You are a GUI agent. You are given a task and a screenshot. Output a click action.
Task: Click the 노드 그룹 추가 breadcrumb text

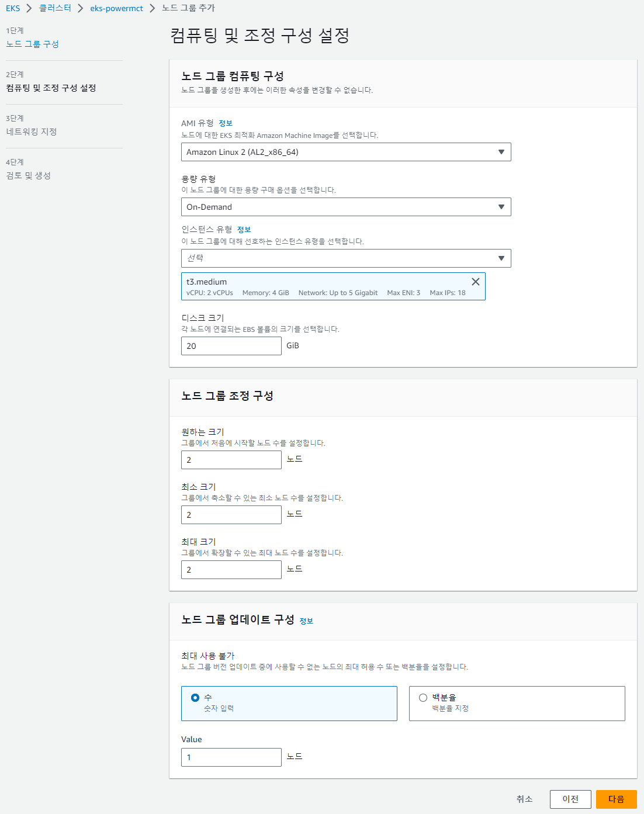pos(188,8)
